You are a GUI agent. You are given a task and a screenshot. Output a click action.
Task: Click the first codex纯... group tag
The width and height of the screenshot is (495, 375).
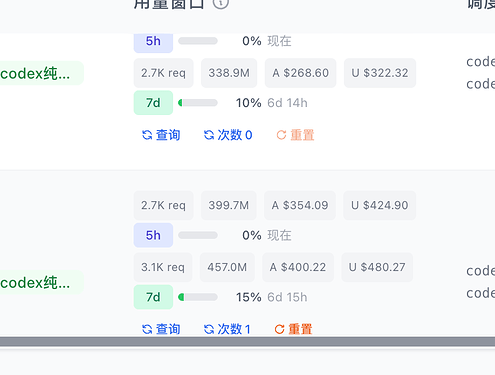[x=41, y=73]
